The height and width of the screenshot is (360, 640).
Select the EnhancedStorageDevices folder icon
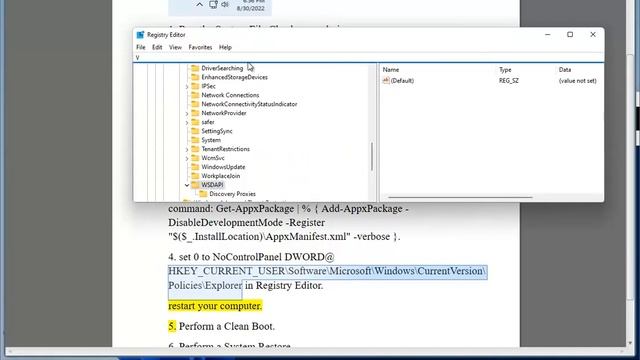tap(195, 77)
